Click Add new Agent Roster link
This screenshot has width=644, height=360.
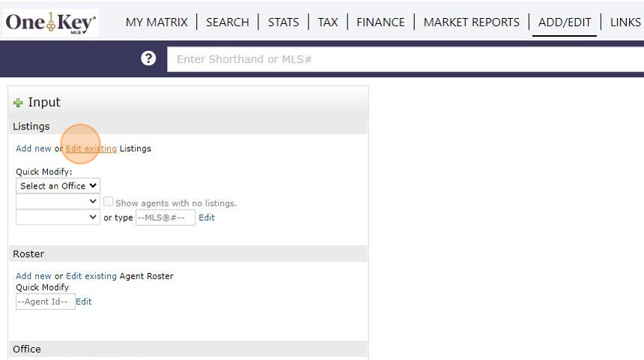34,276
